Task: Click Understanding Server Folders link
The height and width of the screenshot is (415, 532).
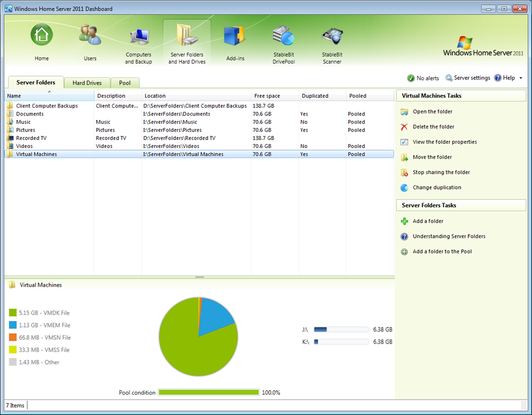Action: click(449, 236)
